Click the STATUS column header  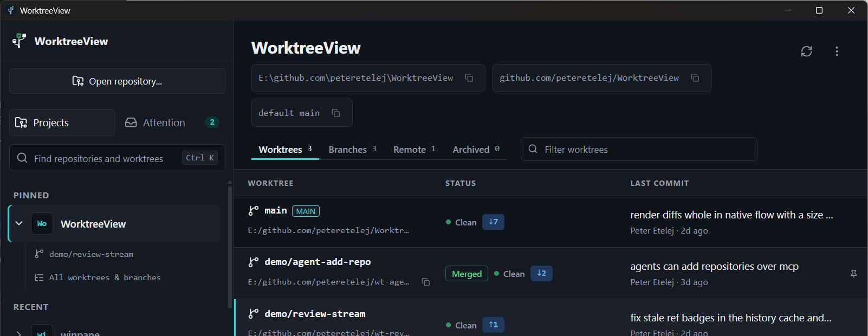(x=461, y=183)
